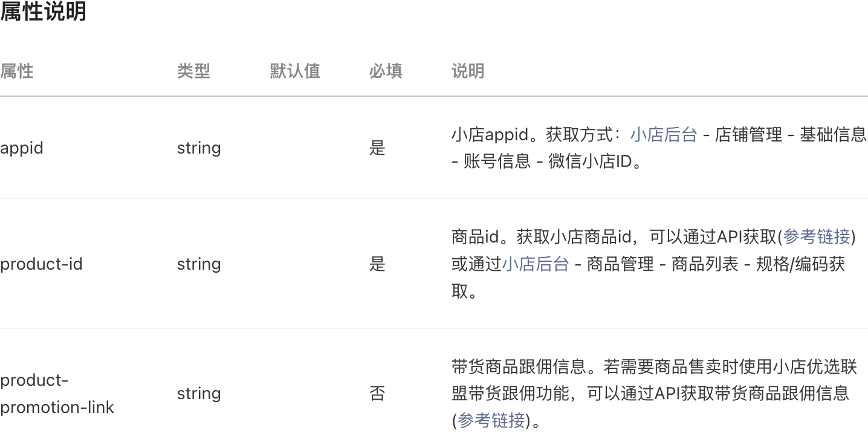Screen dimensions: 868x439
Task: Click string type in product-promotion-link row
Action: pyautogui.click(x=199, y=394)
